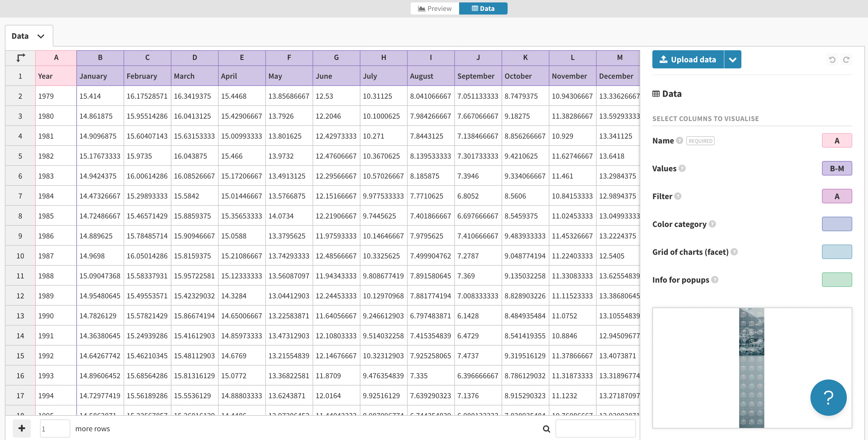Expand the Data sheet dropdown chevron
The width and height of the screenshot is (868, 440).
(41, 36)
